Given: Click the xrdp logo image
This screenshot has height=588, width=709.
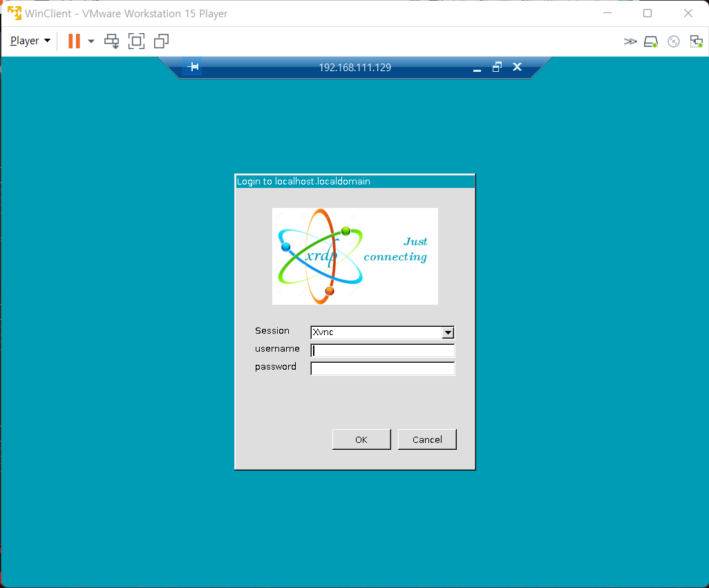Looking at the screenshot, I should (x=355, y=256).
